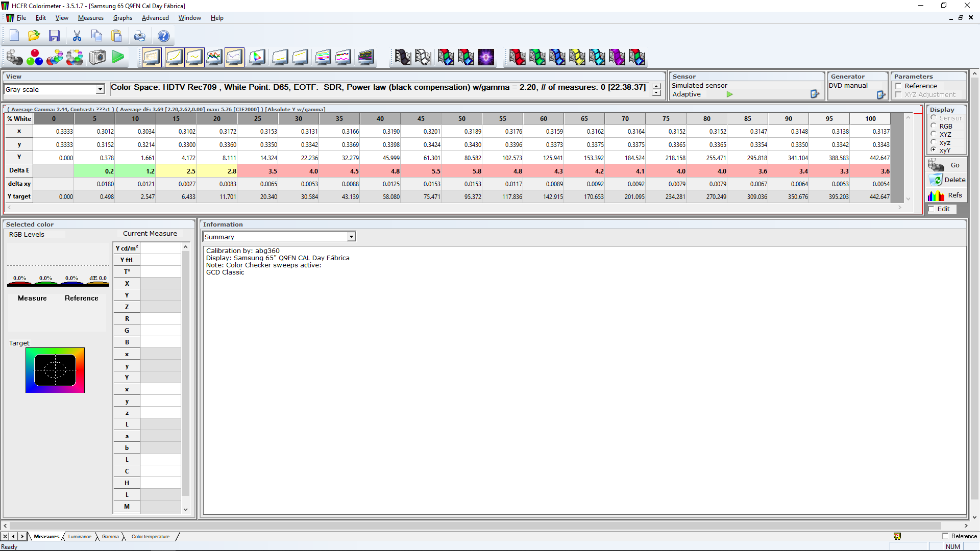Click the down arrow of the color space stepper
The height and width of the screenshot is (551, 980).
pos(656,92)
